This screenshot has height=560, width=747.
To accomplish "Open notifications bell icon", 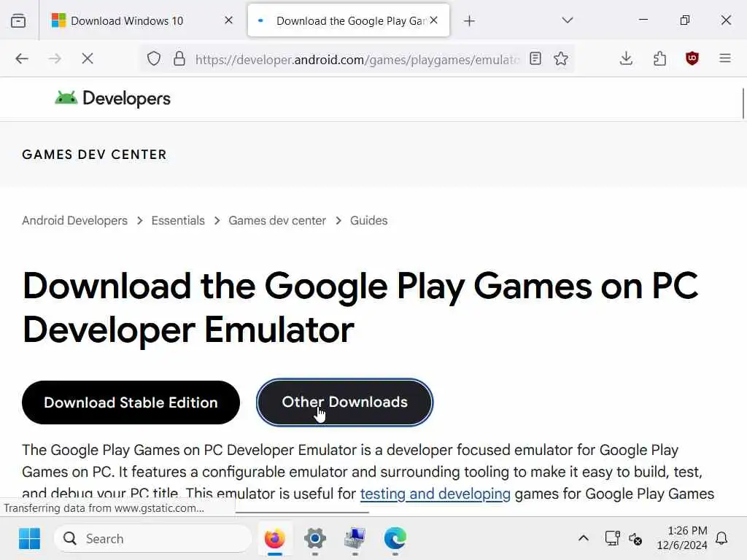I will click(721, 539).
